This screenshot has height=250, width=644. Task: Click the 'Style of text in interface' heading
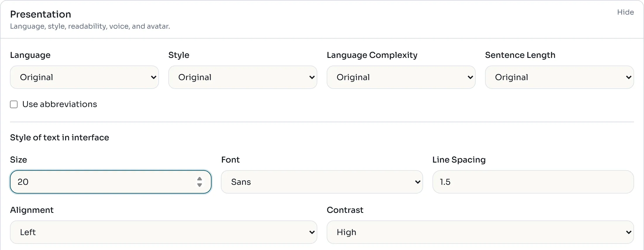click(x=60, y=137)
